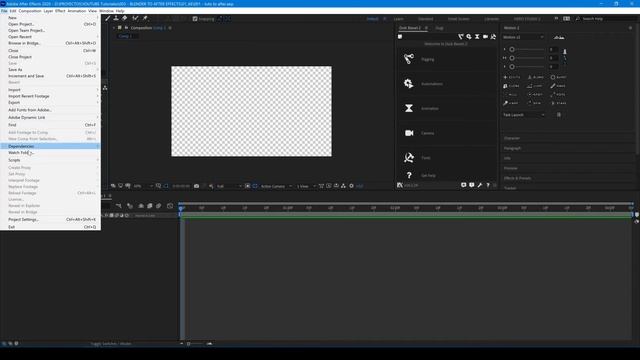This screenshot has width=640, height=360.
Task: Open Duik Animation hourglass icon
Action: (x=409, y=108)
